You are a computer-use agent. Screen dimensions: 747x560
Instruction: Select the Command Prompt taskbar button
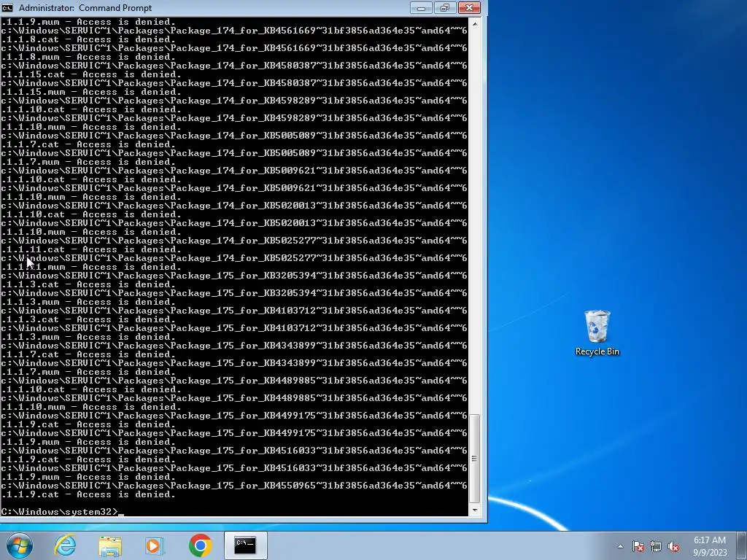[245, 545]
